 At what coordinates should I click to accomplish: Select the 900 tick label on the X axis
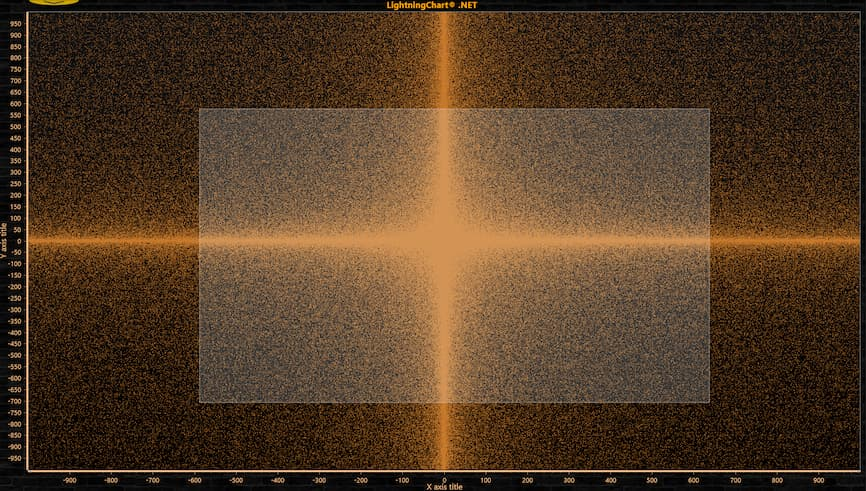(818, 478)
